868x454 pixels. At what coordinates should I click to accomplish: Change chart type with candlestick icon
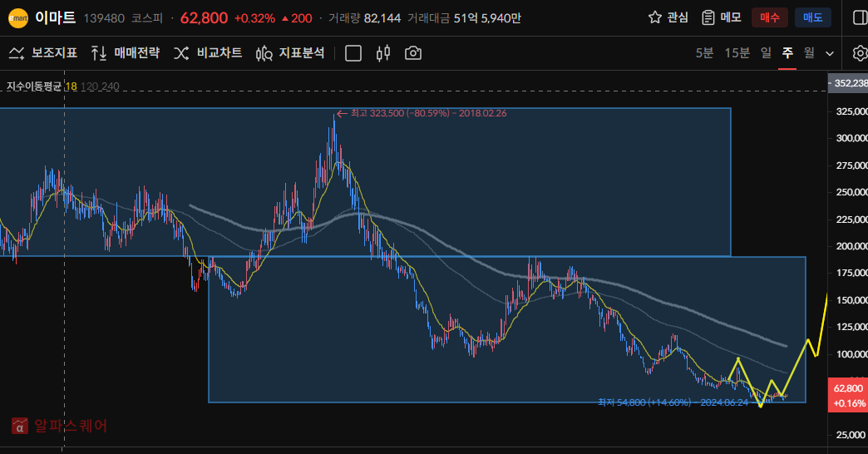pyautogui.click(x=383, y=53)
